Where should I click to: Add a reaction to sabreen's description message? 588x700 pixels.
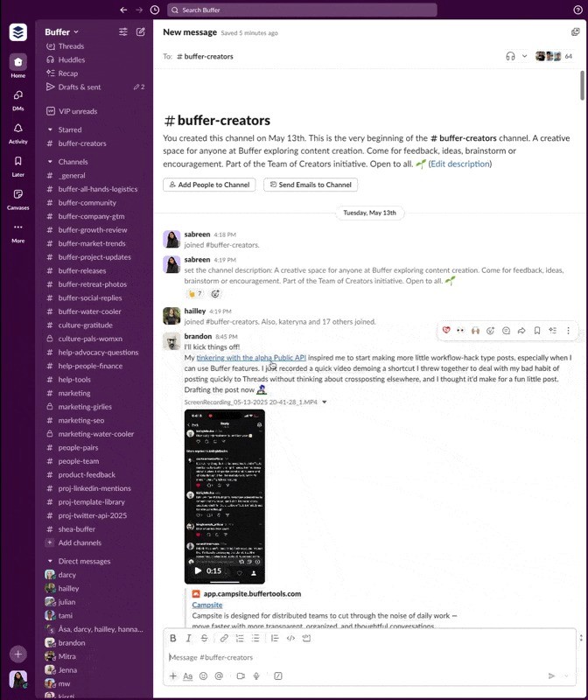[x=215, y=294]
